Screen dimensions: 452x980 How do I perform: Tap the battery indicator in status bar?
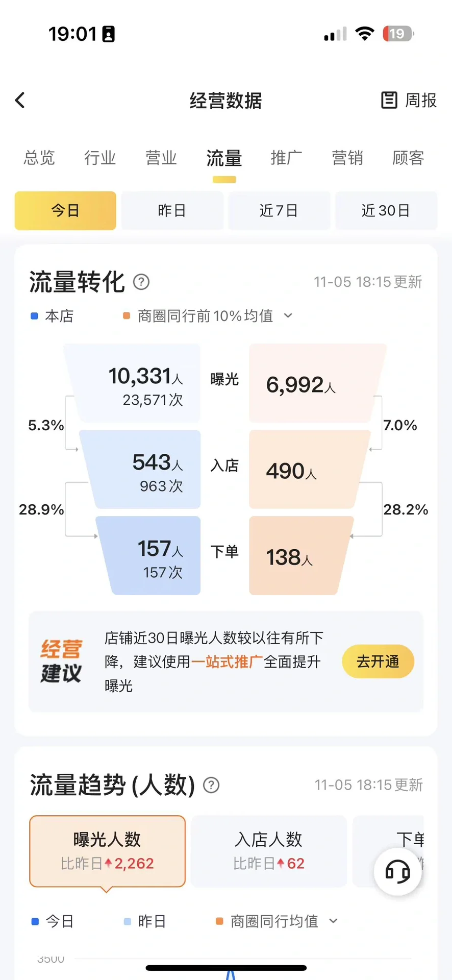point(398,34)
